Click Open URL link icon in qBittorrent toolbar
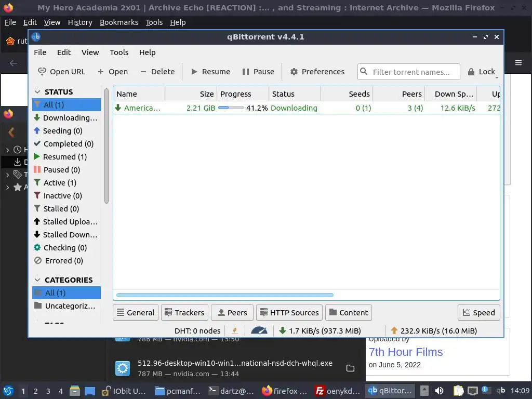The width and height of the screenshot is (532, 399). 42,72
